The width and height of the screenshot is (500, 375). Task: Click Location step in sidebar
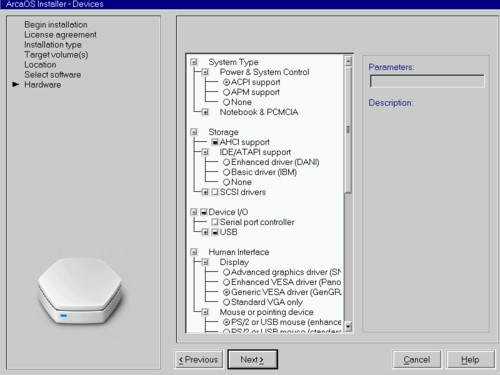coord(40,65)
